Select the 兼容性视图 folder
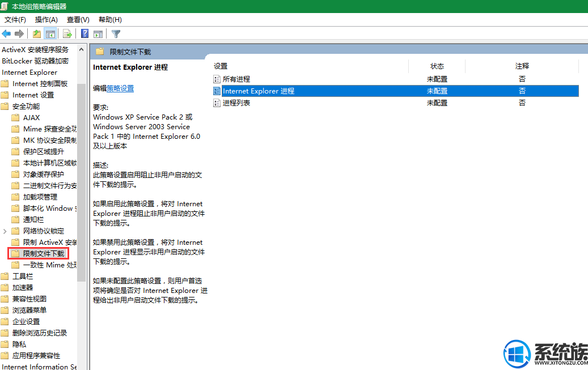The image size is (588, 370). [24, 299]
